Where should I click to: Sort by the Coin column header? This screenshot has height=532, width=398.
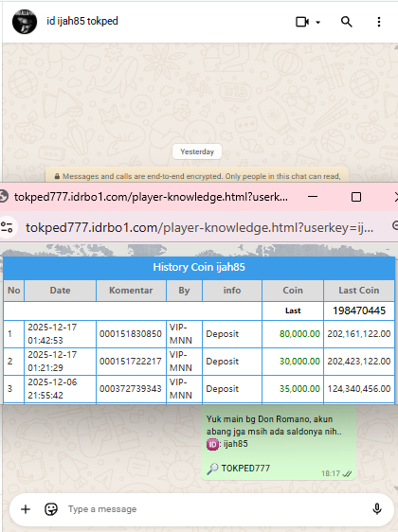pyautogui.click(x=293, y=291)
